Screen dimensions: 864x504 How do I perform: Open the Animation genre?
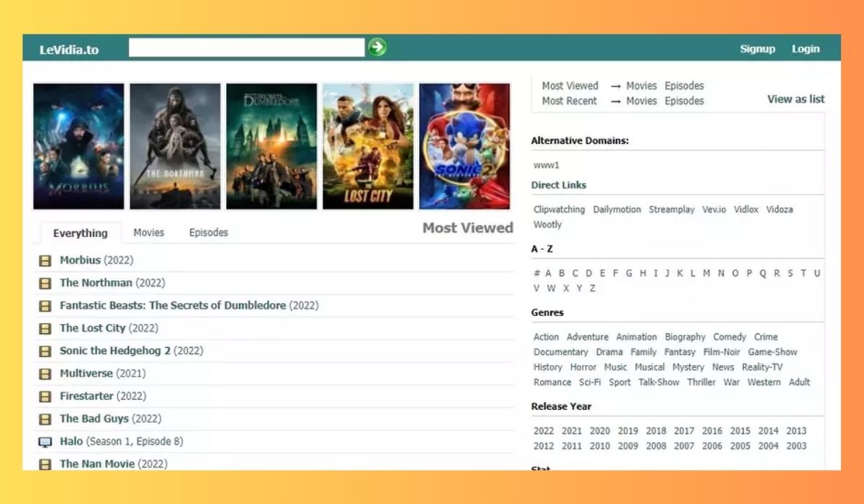pos(636,337)
